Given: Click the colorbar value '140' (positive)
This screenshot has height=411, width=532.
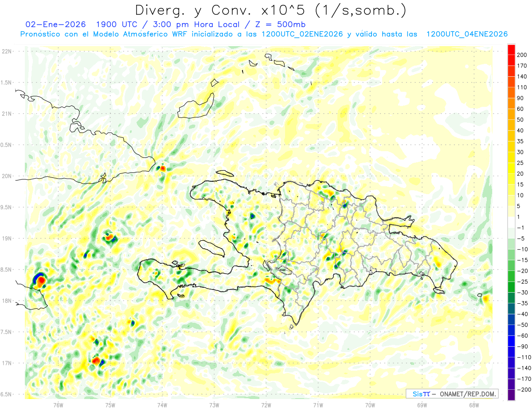Looking at the screenshot, I should (522, 76).
